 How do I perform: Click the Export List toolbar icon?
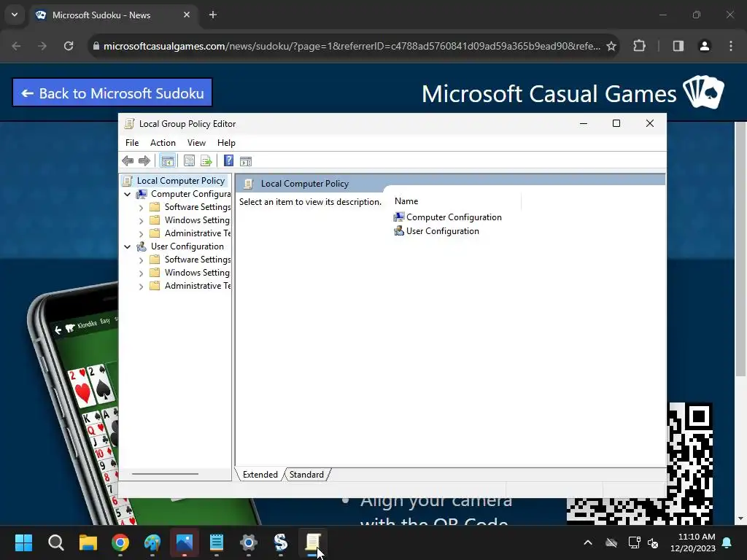click(x=206, y=161)
